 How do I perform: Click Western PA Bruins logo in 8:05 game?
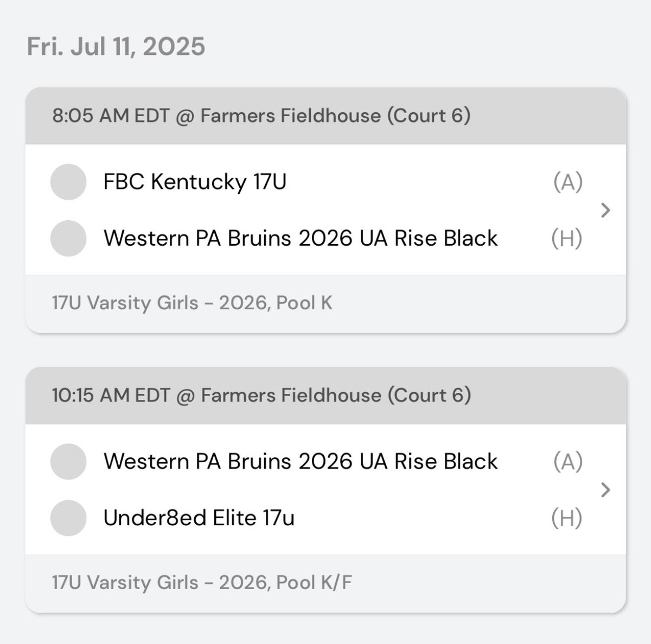[68, 238]
